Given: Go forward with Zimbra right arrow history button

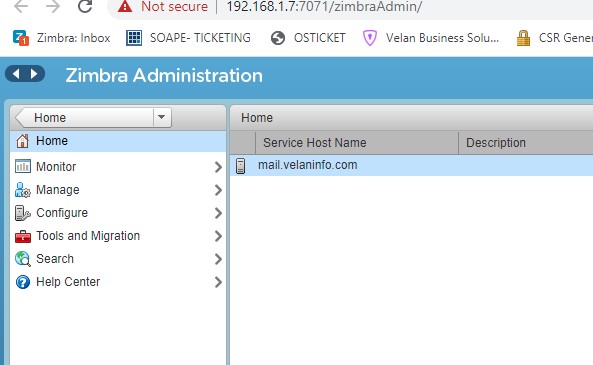Looking at the screenshot, I should tap(34, 73).
